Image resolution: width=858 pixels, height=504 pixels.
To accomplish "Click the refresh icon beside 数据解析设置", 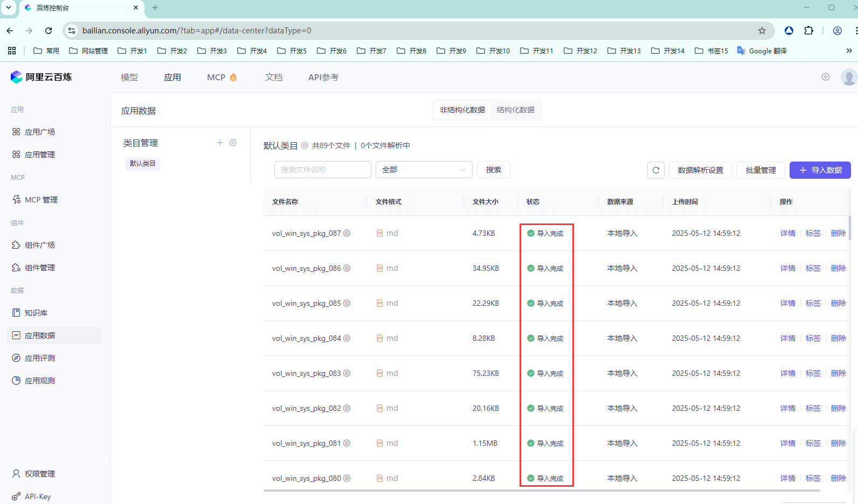I will pos(656,170).
